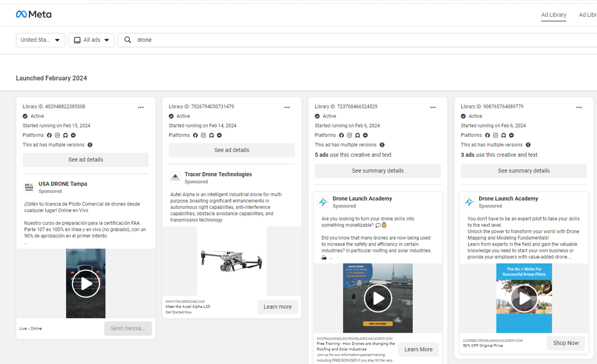Click Learn More on roofing and solar ad

click(418, 350)
